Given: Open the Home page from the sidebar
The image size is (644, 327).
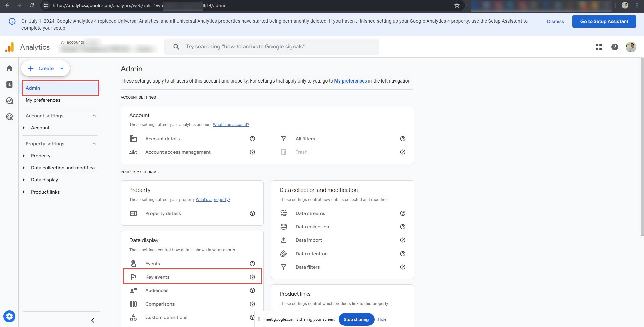Looking at the screenshot, I should (9, 68).
